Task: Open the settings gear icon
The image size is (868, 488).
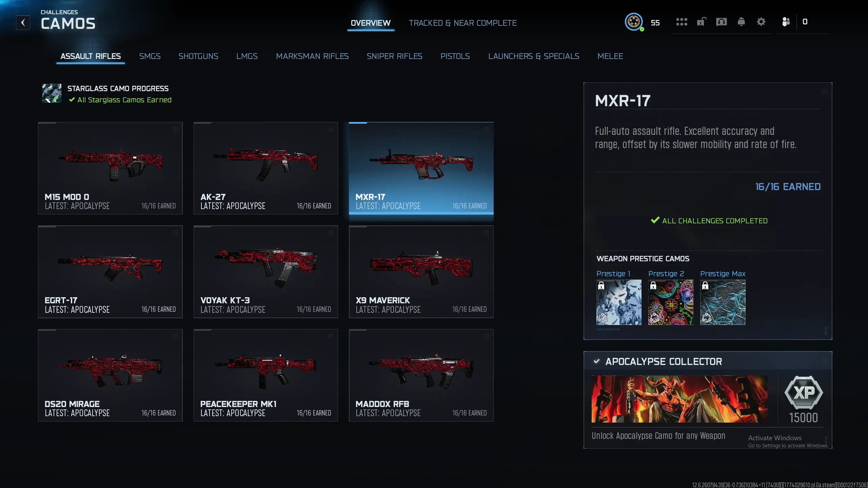Action: (761, 22)
